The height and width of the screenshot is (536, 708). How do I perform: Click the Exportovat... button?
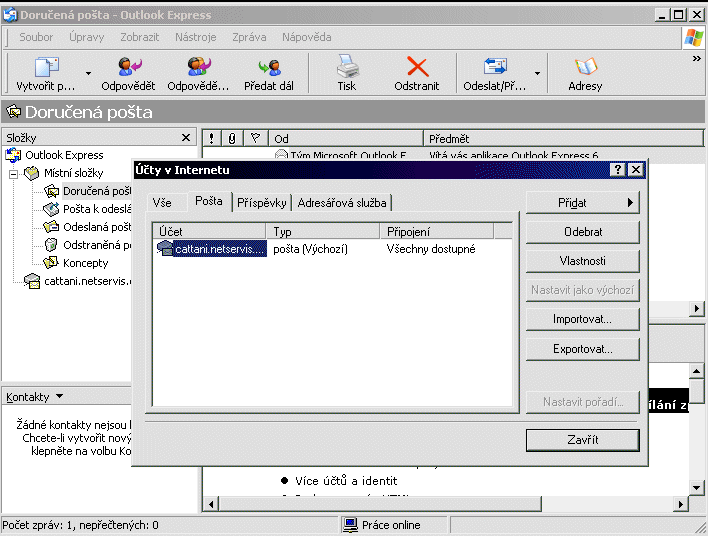pyautogui.click(x=582, y=349)
